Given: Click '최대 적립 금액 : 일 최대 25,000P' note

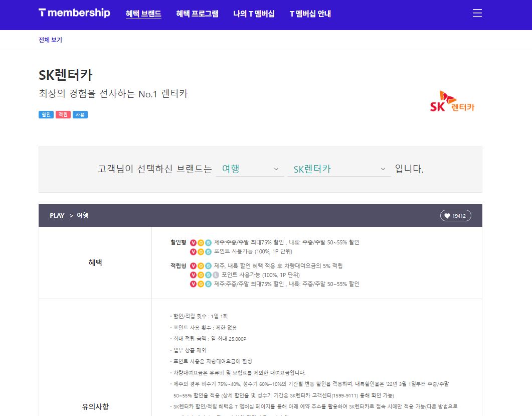Looking at the screenshot, I should [x=209, y=339].
